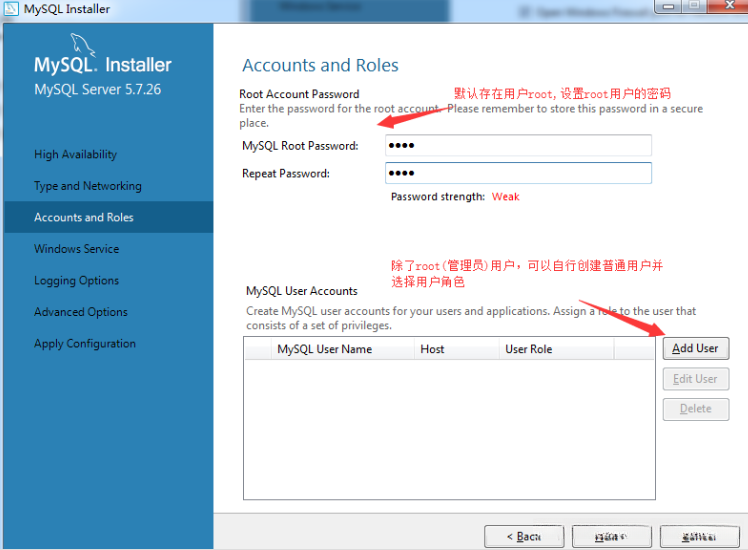The width and height of the screenshot is (748, 550).
Task: Close the MySQL Installer window
Action: 729,5
